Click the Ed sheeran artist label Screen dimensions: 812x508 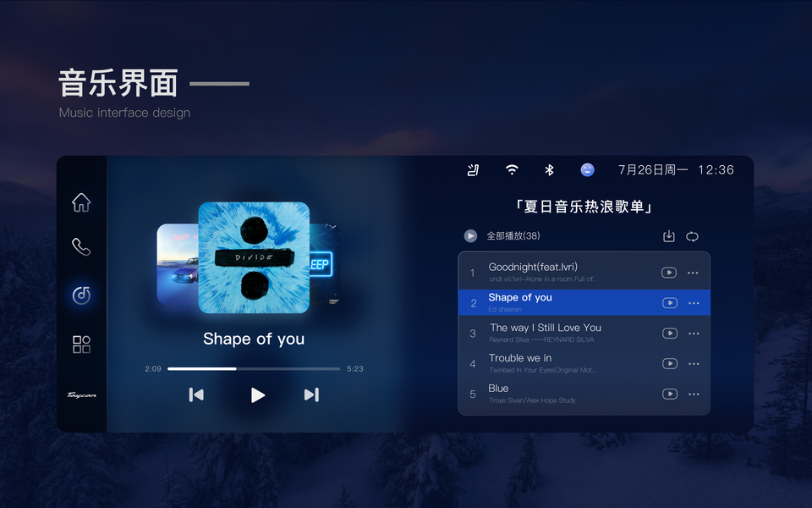pyautogui.click(x=505, y=310)
